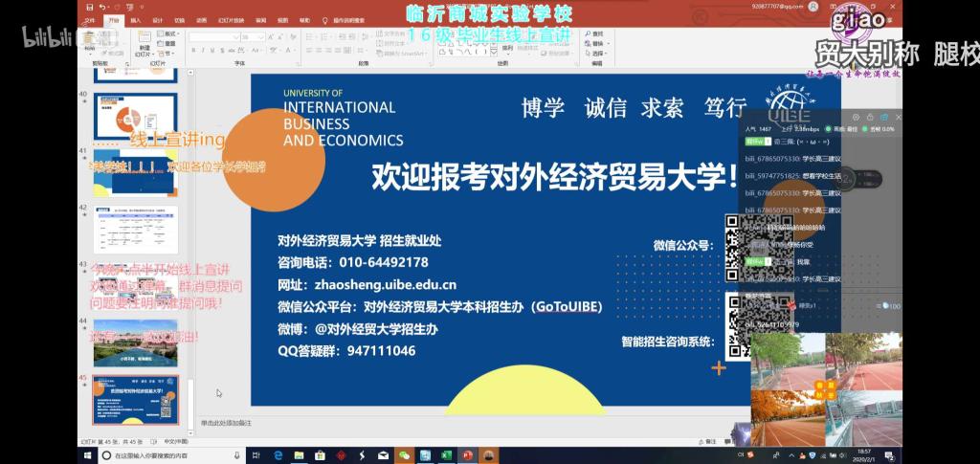The image size is (980, 464).
Task: Toggle bold formatting
Action: point(193,50)
